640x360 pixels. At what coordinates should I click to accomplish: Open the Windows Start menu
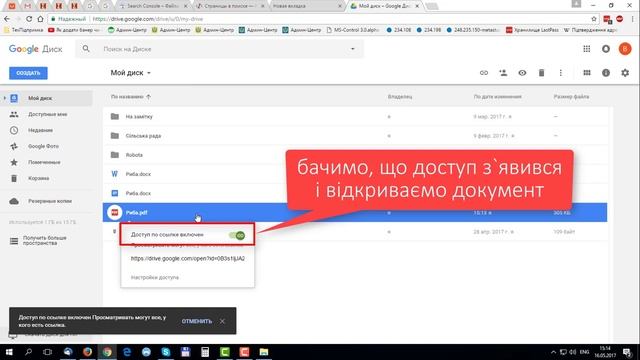9,352
